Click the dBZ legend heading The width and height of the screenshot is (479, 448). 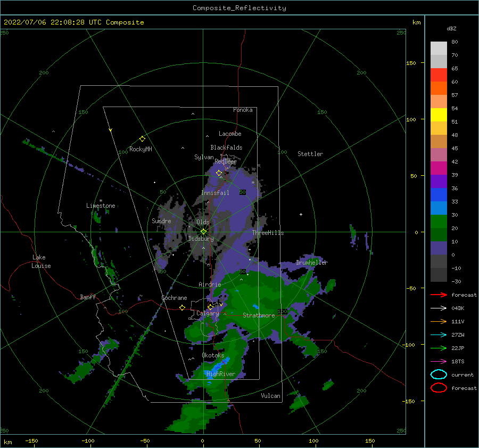(x=451, y=28)
